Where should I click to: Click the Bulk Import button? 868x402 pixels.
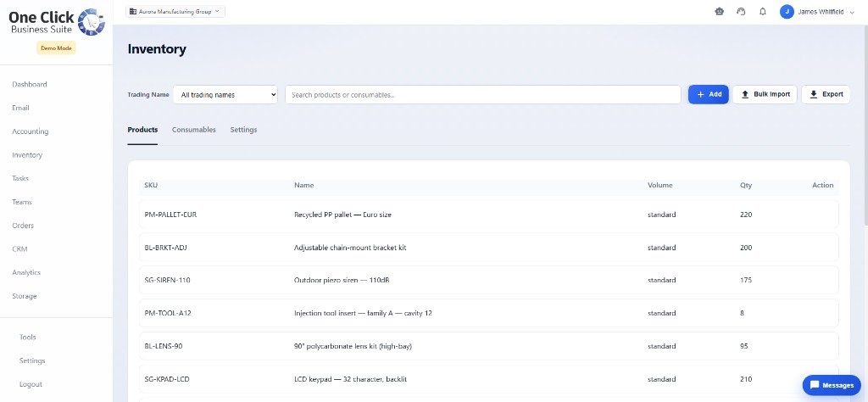(x=765, y=94)
